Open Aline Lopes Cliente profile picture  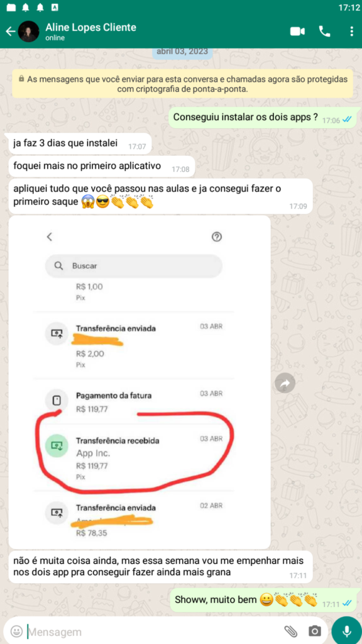[x=29, y=31]
